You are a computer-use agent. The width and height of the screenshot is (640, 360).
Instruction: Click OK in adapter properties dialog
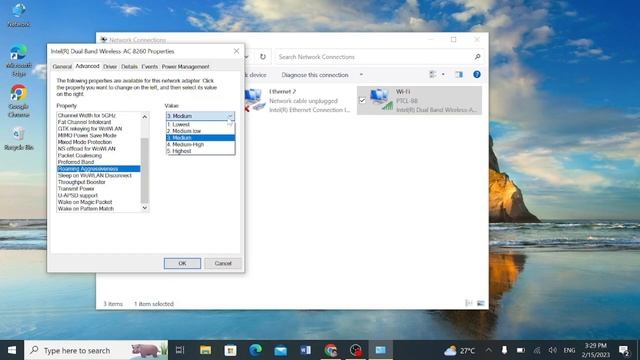click(x=182, y=263)
